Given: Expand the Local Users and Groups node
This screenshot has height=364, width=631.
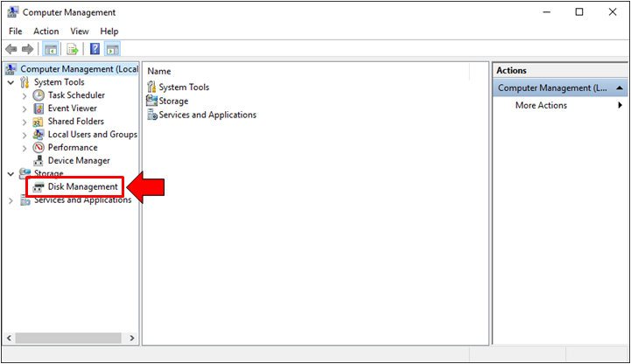Looking at the screenshot, I should (x=25, y=135).
